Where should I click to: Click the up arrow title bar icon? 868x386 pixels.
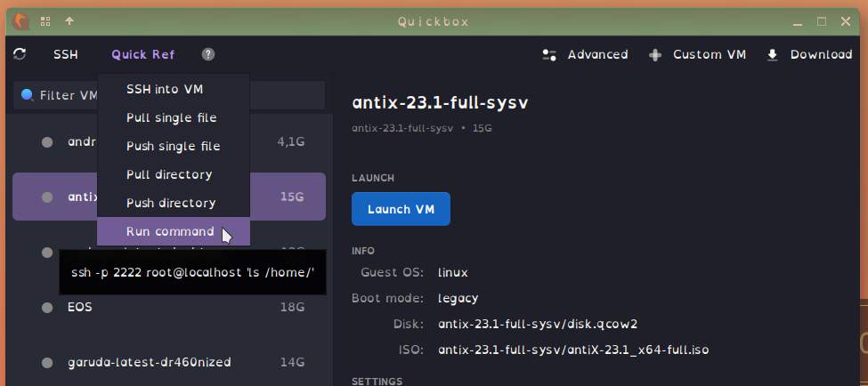(x=69, y=20)
